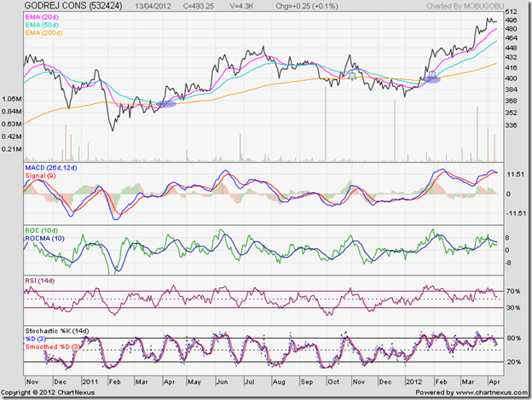The height and width of the screenshot is (400, 532).
Task: Click the blue ellipse crossover marker near April 2011
Action: pyautogui.click(x=164, y=103)
